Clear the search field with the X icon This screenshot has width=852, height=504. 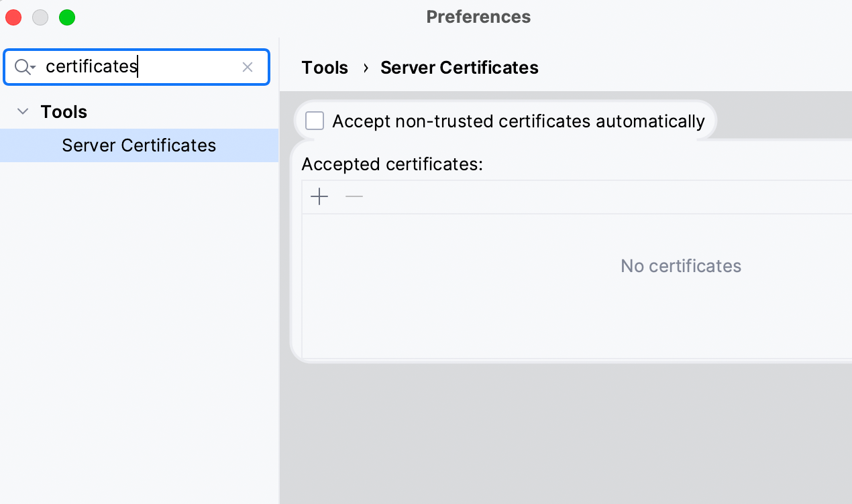248,67
